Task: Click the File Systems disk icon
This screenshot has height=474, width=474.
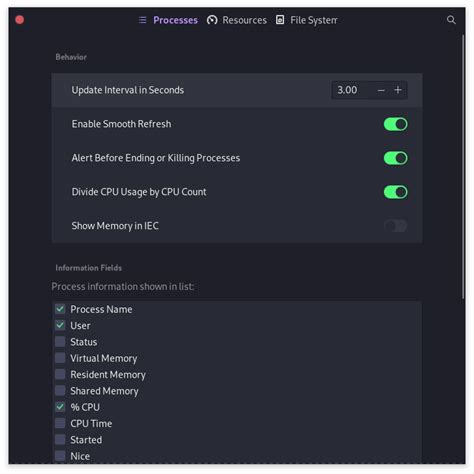Action: pyautogui.click(x=280, y=20)
